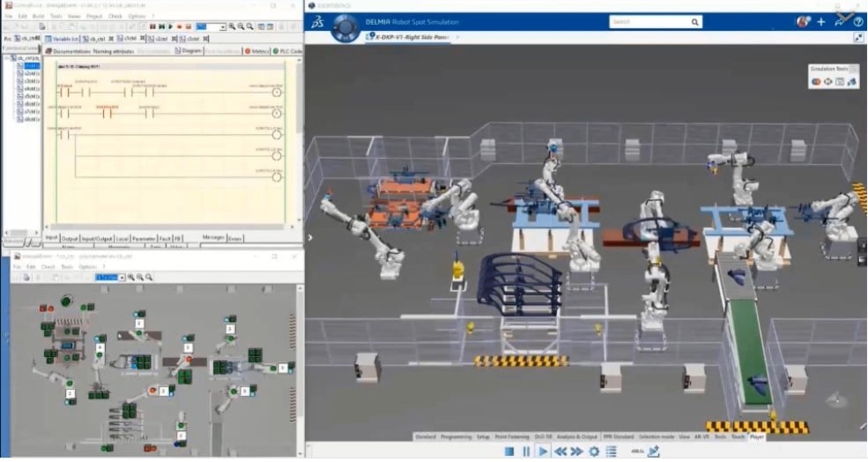Switch to the Programming tab in DELMIA
Image resolution: width=868 pixels, height=462 pixels.
456,437
